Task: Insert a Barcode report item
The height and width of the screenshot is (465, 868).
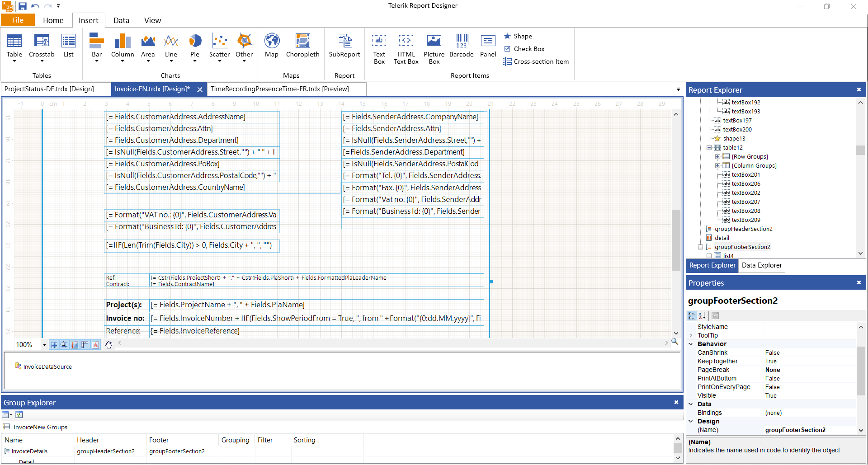Action: (461, 46)
